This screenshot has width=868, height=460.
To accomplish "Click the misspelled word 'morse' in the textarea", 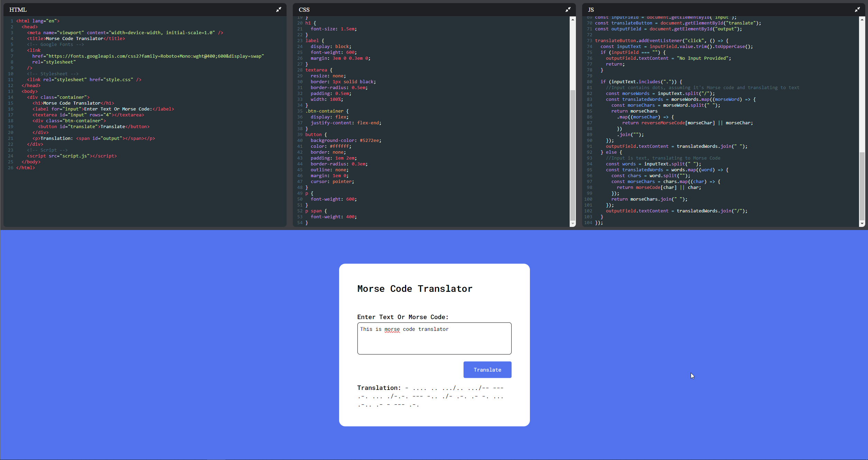I will (392, 329).
